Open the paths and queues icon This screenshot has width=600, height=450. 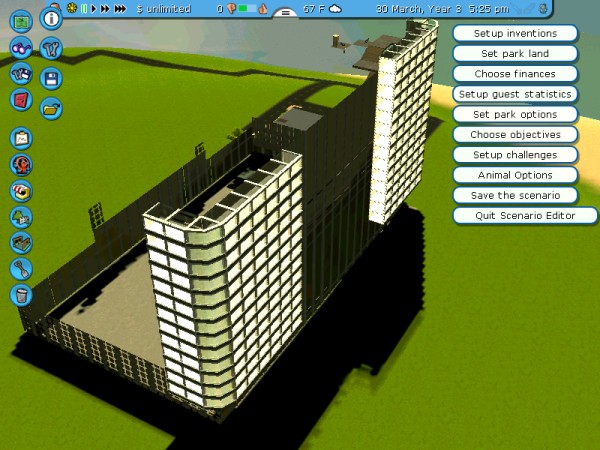point(21,243)
